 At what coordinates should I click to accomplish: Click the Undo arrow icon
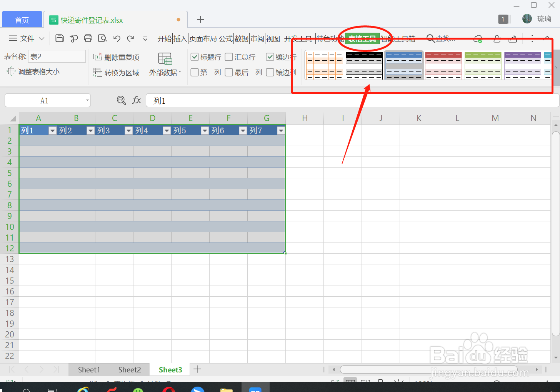coord(117,38)
